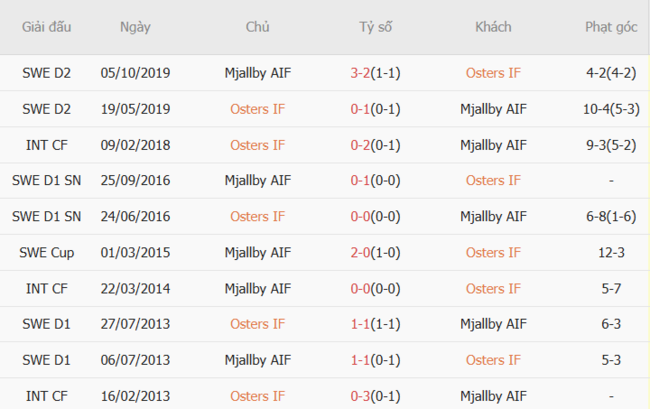This screenshot has height=409, width=650.
Task: Click the Giải đấu column header
Action: click(47, 27)
